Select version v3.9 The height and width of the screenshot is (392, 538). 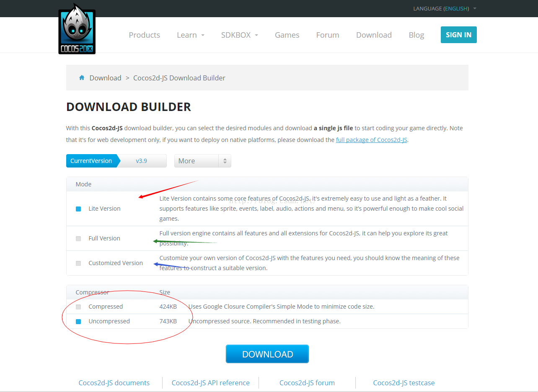[142, 161]
